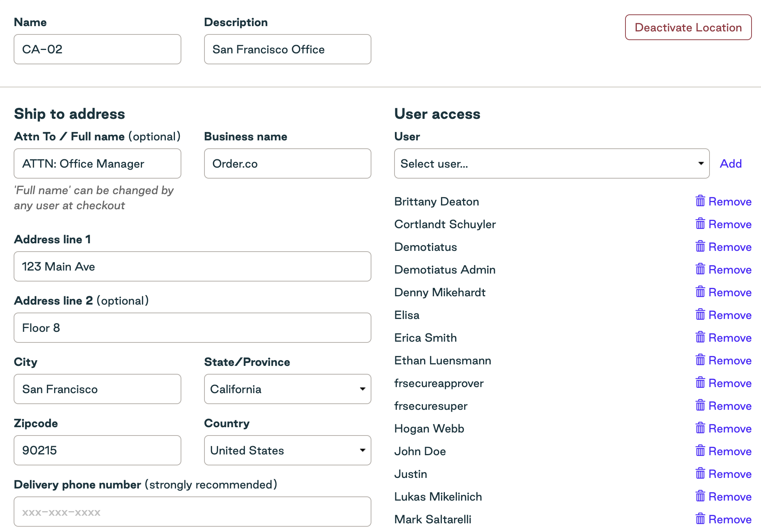Image resolution: width=761 pixels, height=532 pixels.
Task: Click trash icon in the Demotiatus row
Action: pyautogui.click(x=700, y=246)
